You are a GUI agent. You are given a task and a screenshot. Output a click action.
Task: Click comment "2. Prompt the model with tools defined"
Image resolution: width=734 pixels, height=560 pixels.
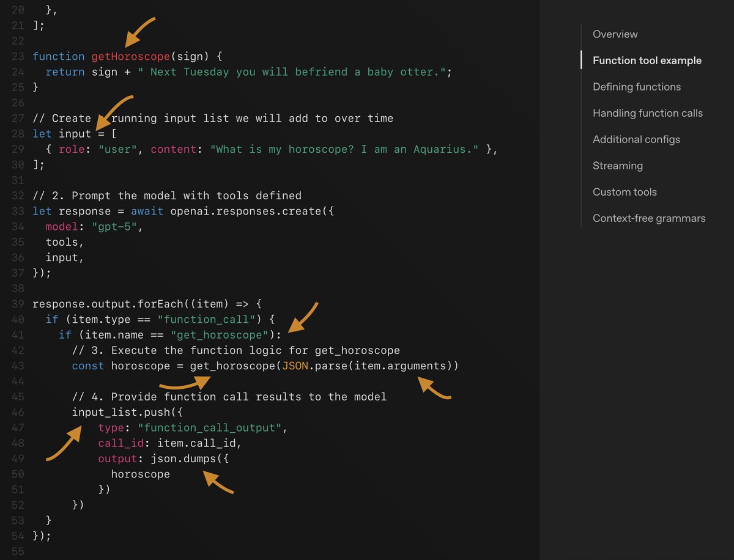pos(167,196)
